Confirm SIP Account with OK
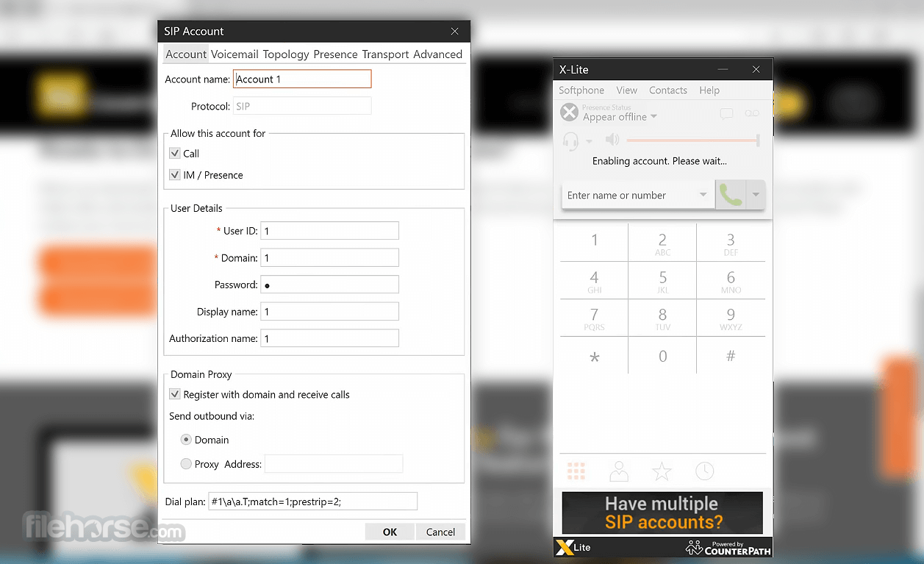The width and height of the screenshot is (924, 564). (390, 532)
